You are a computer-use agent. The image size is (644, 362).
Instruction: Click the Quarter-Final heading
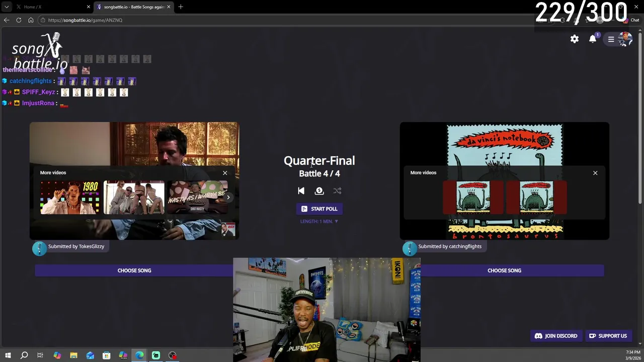click(319, 161)
